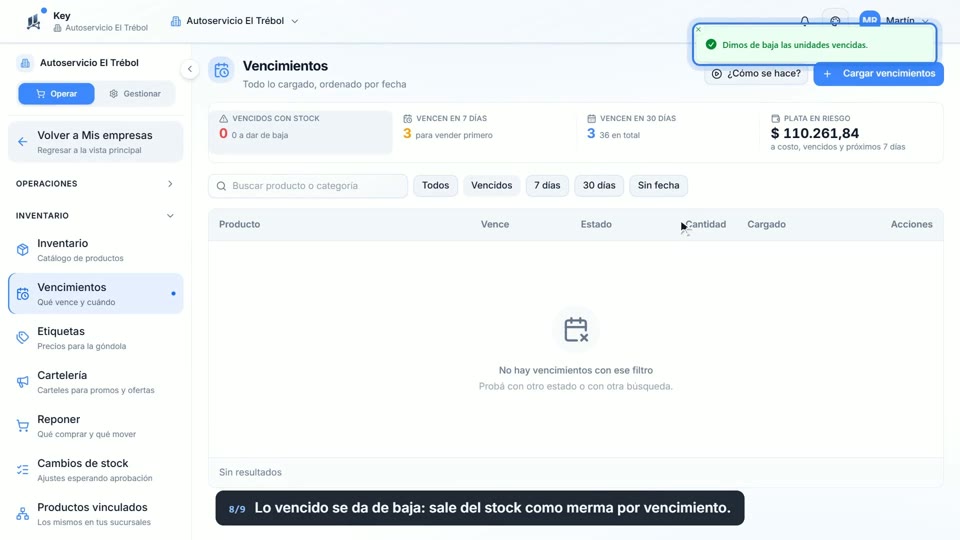This screenshot has width=960, height=540.
Task: Click the sidebar Autoservicio El Trébol heading
Action: [x=89, y=62]
